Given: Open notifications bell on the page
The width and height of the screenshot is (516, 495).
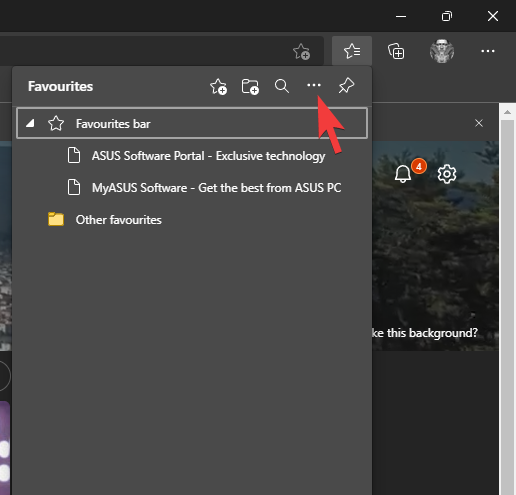Looking at the screenshot, I should [403, 174].
